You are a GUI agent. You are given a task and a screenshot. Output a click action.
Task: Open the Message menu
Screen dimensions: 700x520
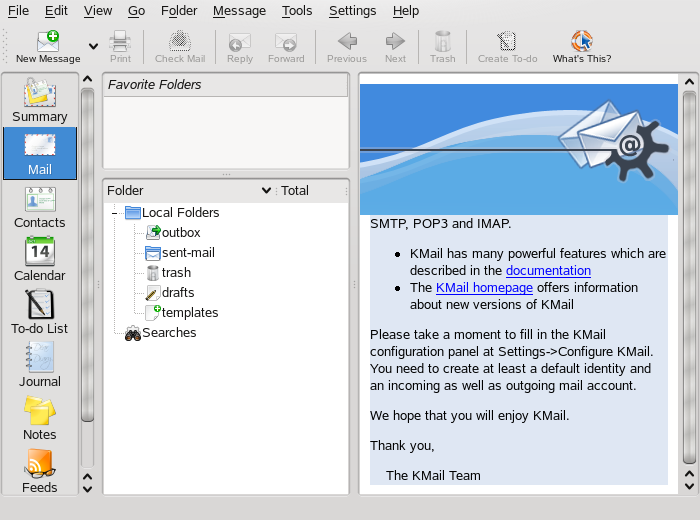tap(239, 10)
